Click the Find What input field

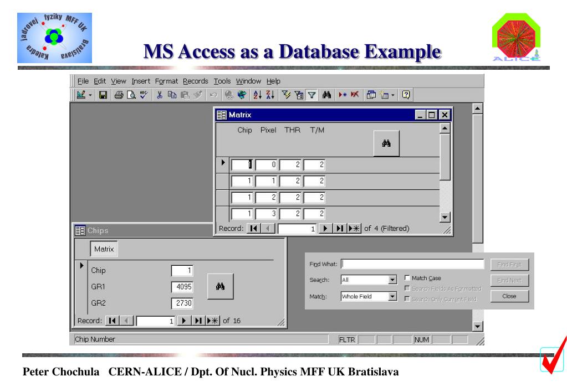coord(412,264)
